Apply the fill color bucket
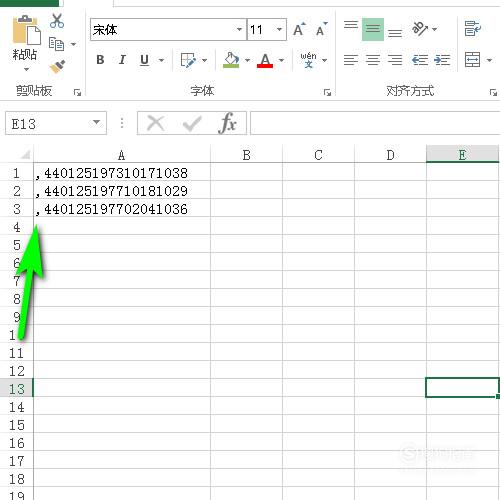The image size is (500, 500). click(231, 60)
